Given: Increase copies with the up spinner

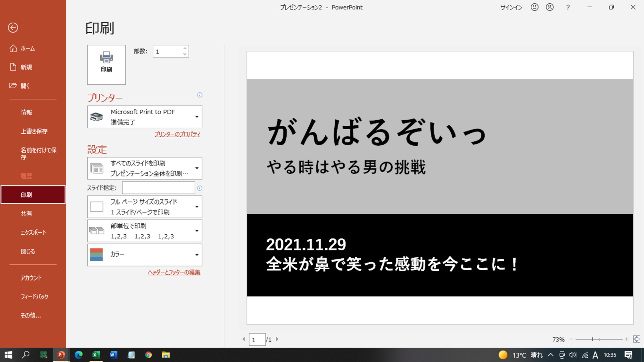Looking at the screenshot, I should click(x=185, y=48).
